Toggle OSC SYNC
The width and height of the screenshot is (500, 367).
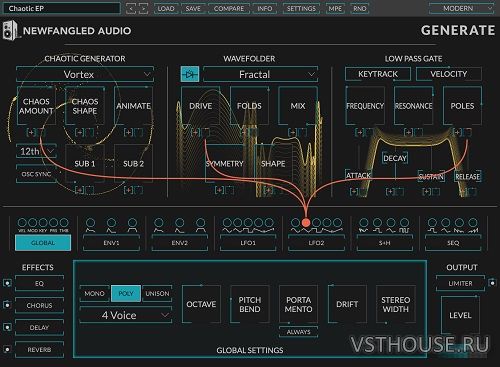(36, 174)
